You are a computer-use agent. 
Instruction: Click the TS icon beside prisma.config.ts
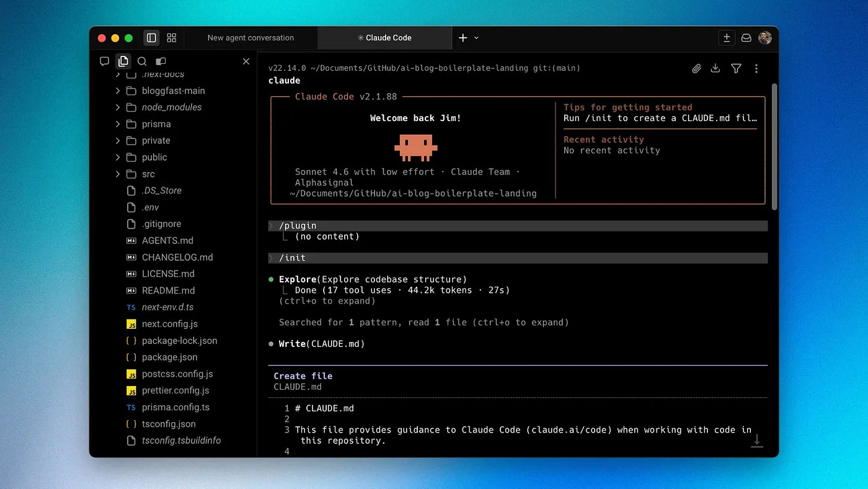(x=131, y=408)
